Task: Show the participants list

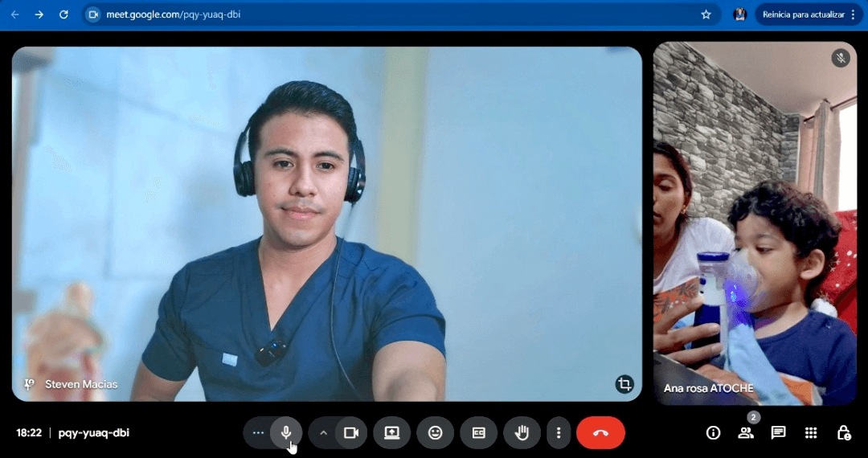Action: pos(746,433)
